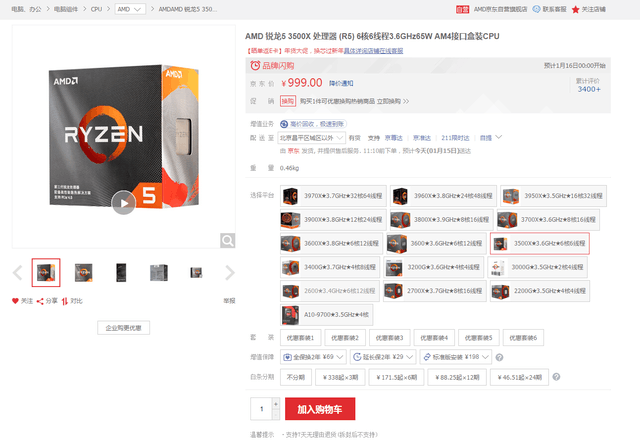Open the delivery region dropdown
The image size is (640, 442).
point(311,138)
